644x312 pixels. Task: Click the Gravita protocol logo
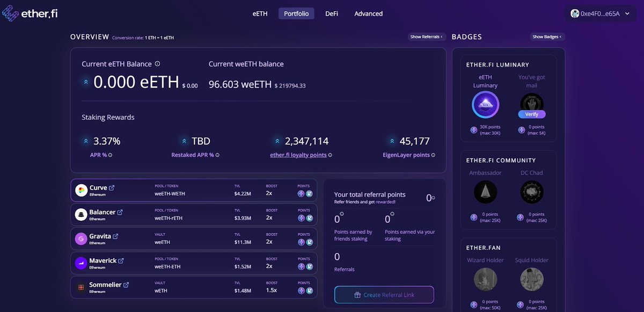click(x=81, y=238)
